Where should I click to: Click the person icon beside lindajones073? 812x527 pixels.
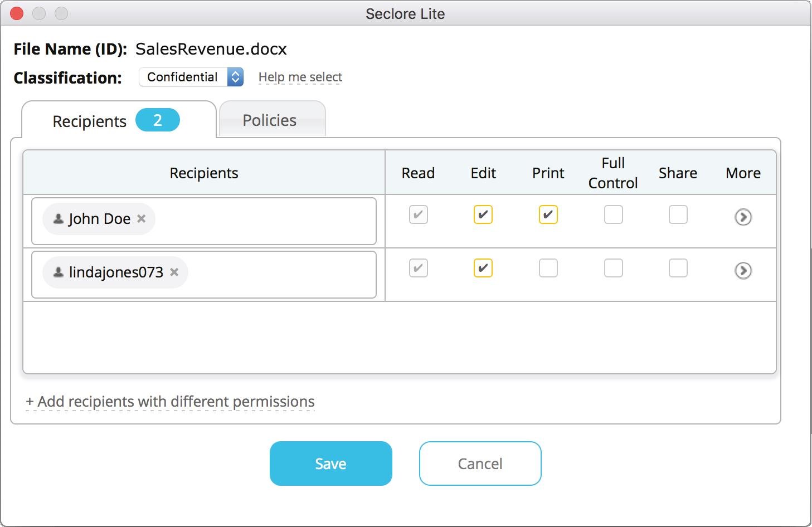point(58,272)
